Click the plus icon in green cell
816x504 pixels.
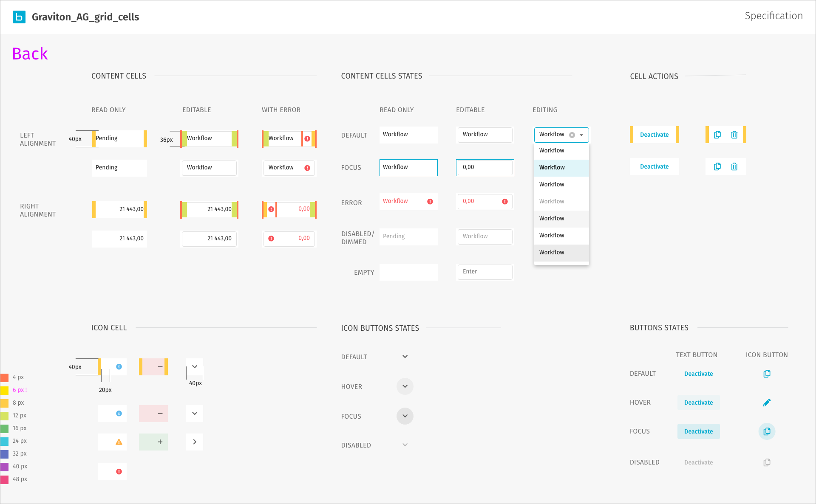(160, 442)
